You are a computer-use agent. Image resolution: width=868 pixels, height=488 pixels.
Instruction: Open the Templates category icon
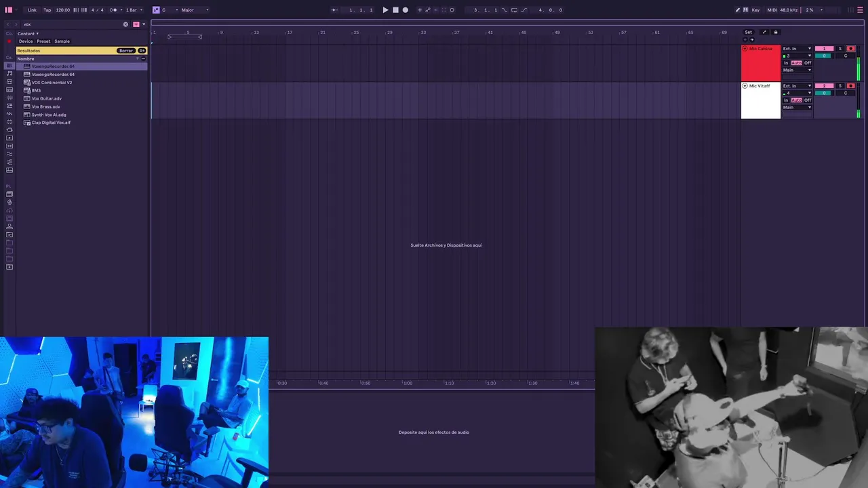click(9, 170)
